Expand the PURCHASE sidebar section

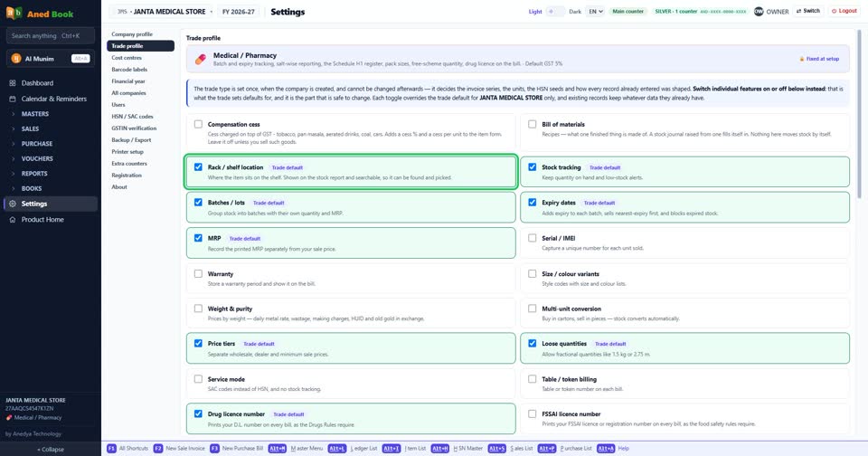(x=51, y=144)
